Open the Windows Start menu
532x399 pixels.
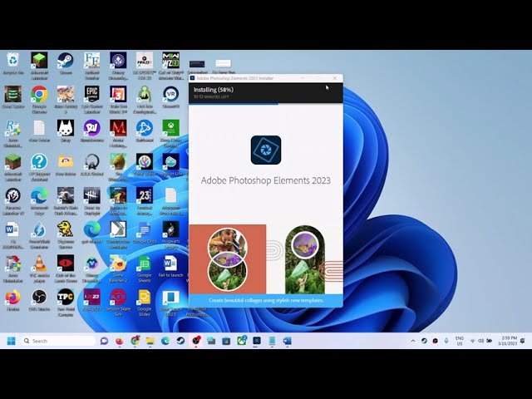[11, 341]
